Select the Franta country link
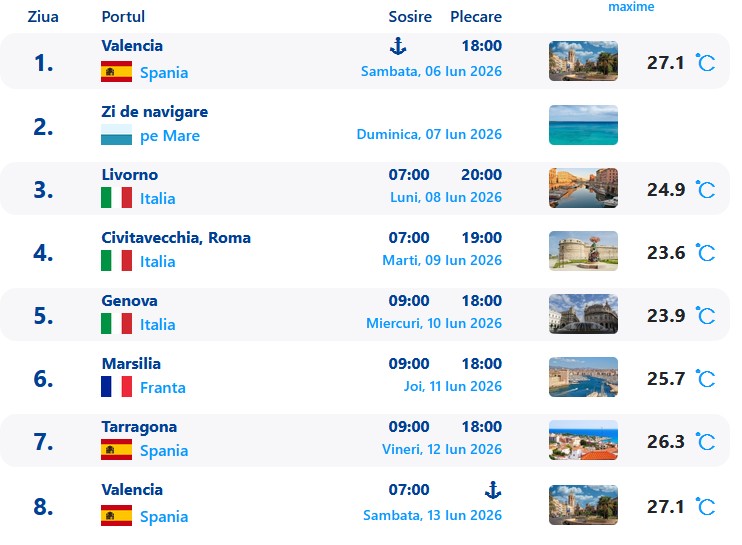This screenshot has width=742, height=545. click(x=163, y=387)
